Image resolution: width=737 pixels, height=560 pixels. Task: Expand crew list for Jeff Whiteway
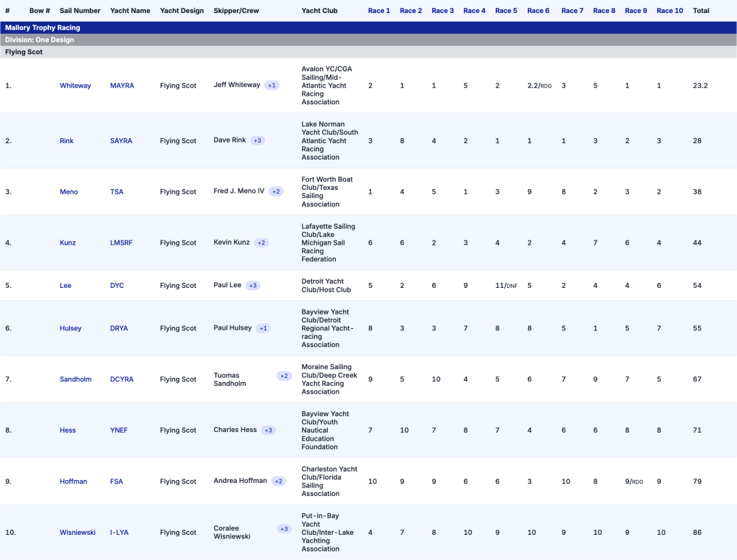(x=272, y=85)
